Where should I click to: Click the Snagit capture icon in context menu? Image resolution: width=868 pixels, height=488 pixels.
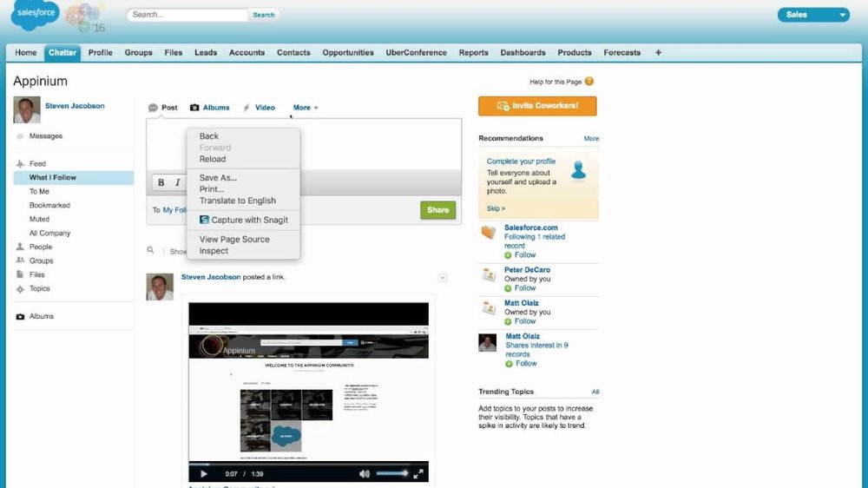204,220
